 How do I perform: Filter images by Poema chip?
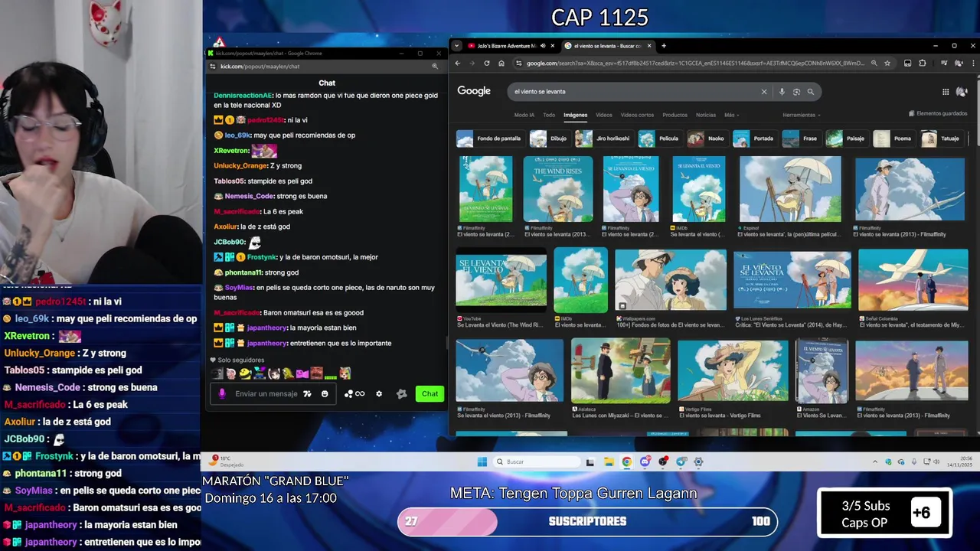tap(894, 139)
